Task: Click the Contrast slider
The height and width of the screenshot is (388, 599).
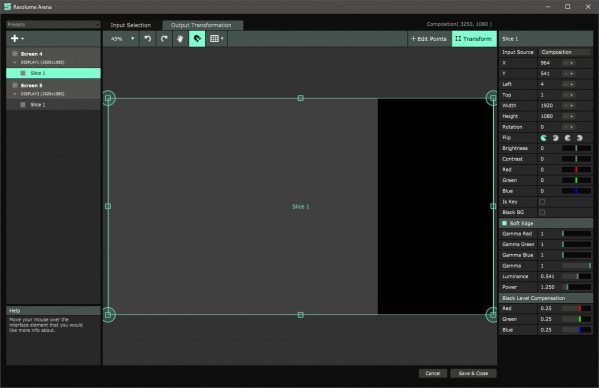Action: click(x=576, y=159)
